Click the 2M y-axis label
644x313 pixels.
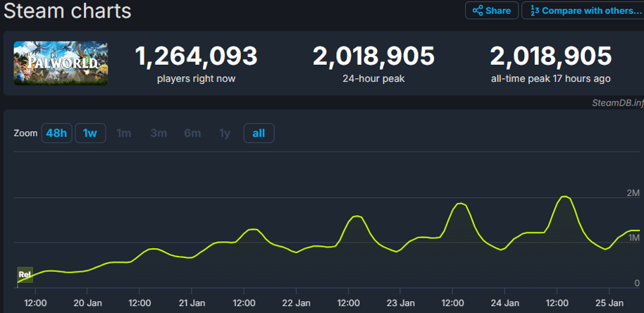coord(633,193)
